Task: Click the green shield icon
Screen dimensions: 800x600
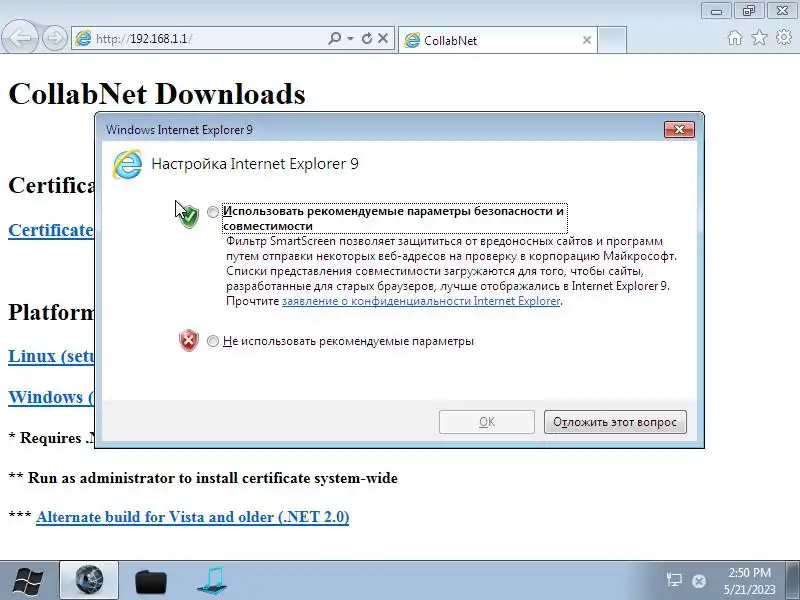Action: tap(189, 216)
